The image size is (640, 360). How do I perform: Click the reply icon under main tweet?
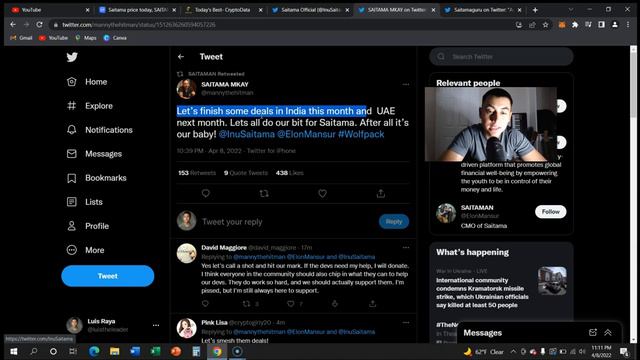coord(206,193)
